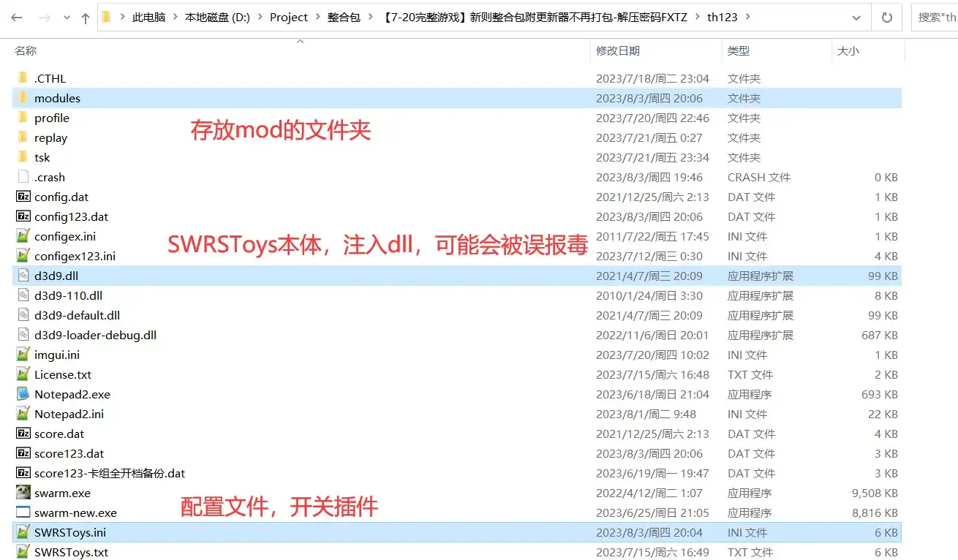Click the 2010/1/24/周日 3:30 date cell

(649, 295)
